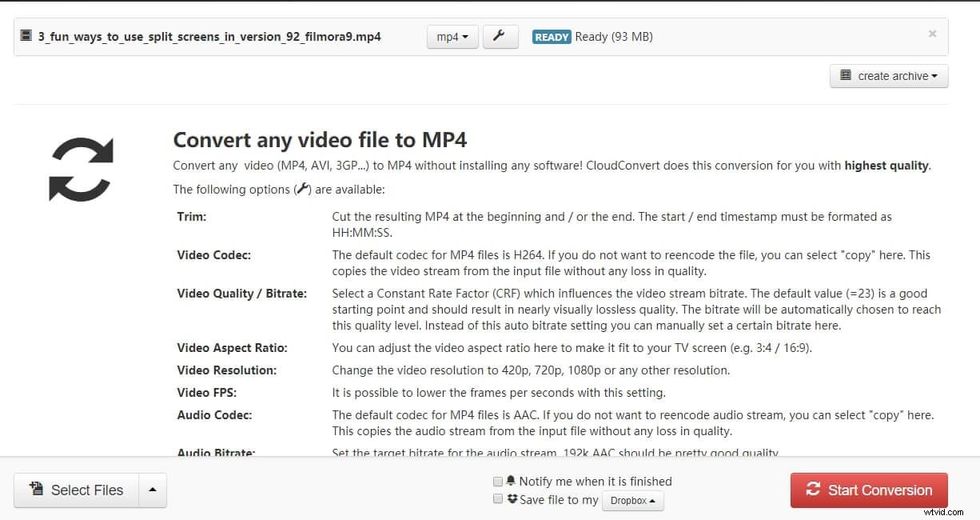Open the Dropbox storage destination dropdown
Viewport: 980px width, 520px height.
(x=632, y=500)
